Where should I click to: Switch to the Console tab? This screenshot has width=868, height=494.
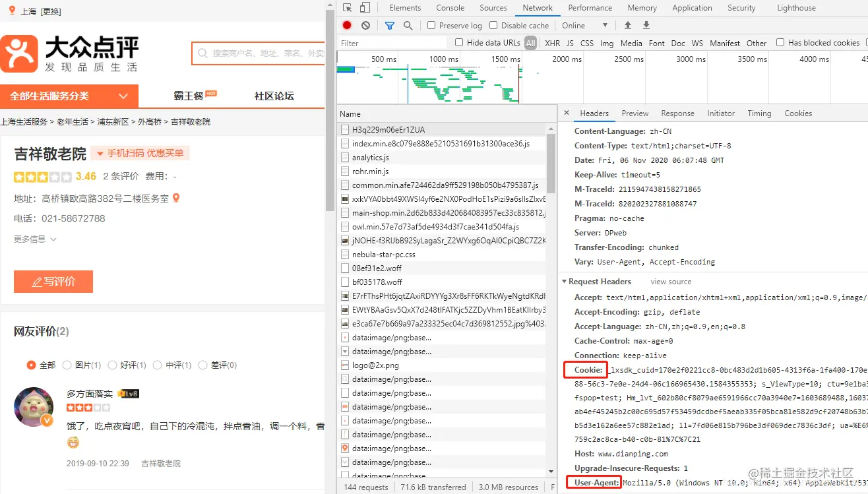click(450, 8)
